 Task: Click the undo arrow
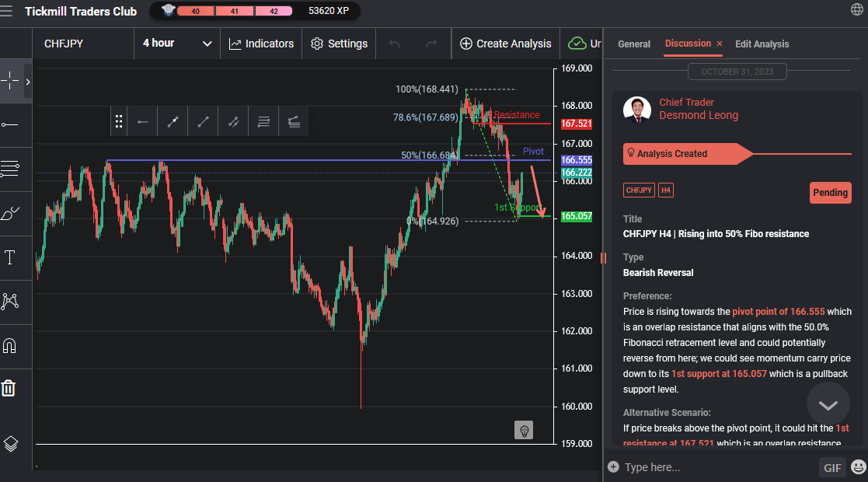click(394, 44)
